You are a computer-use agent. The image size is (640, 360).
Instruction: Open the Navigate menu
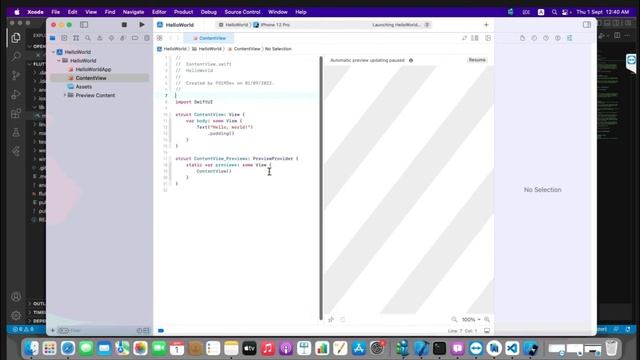[133, 12]
